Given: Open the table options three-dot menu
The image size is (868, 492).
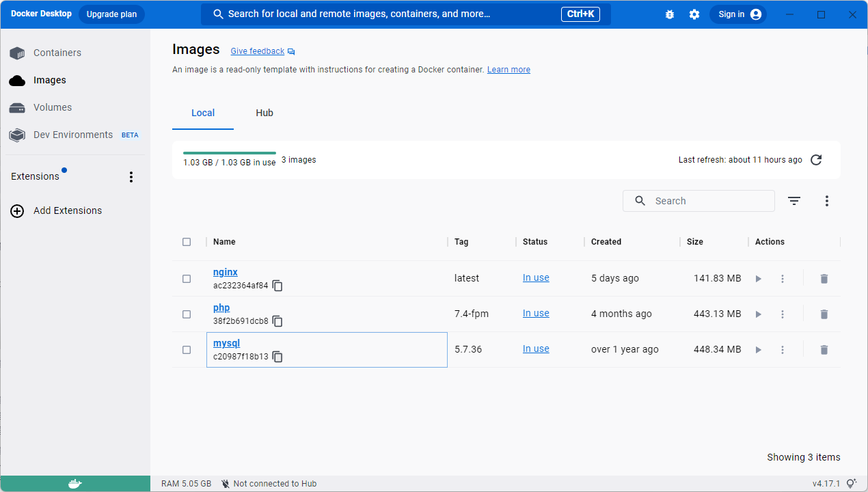Looking at the screenshot, I should click(827, 201).
